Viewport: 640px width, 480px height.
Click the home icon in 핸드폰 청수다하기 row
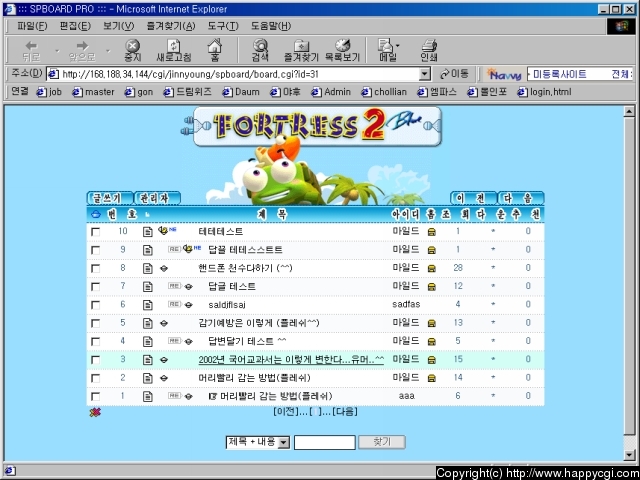pos(431,269)
